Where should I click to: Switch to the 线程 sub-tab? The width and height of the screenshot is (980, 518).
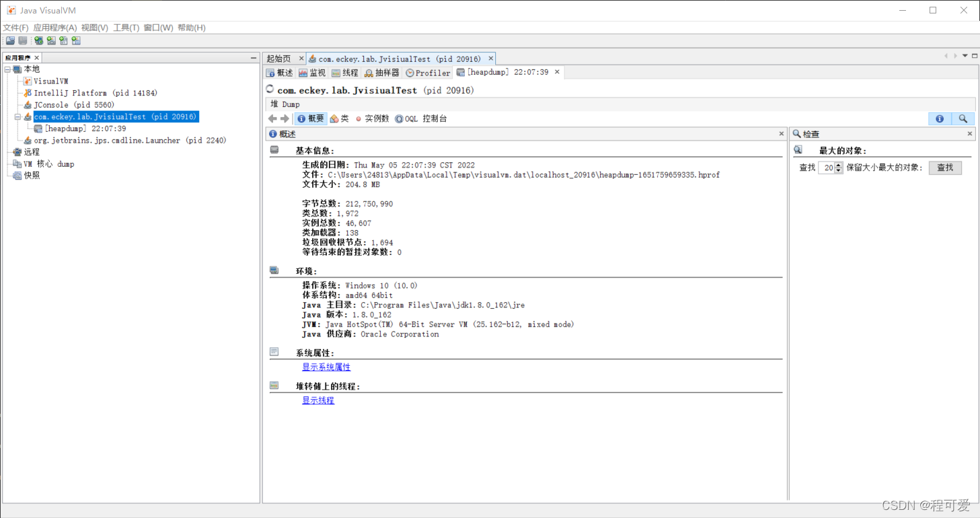[x=346, y=73]
